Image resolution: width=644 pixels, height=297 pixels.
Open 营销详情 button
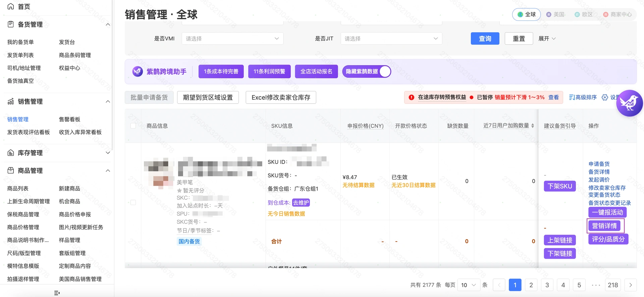(x=604, y=226)
